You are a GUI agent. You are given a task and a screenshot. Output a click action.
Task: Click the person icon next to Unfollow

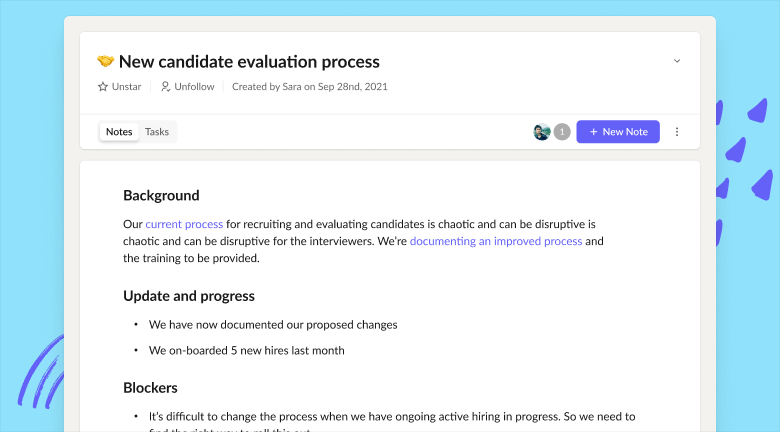pyautogui.click(x=165, y=87)
